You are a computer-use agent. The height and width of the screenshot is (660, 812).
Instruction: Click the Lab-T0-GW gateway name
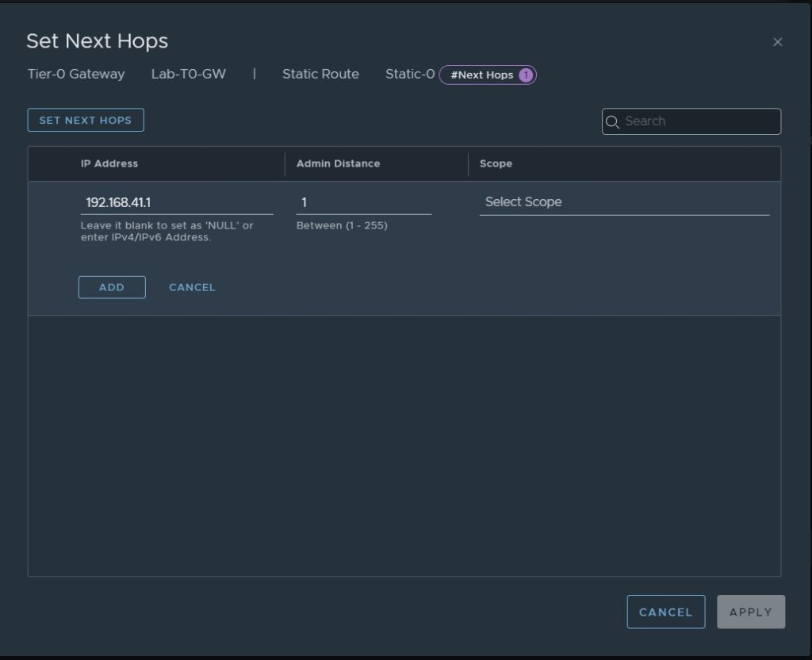pyautogui.click(x=189, y=74)
